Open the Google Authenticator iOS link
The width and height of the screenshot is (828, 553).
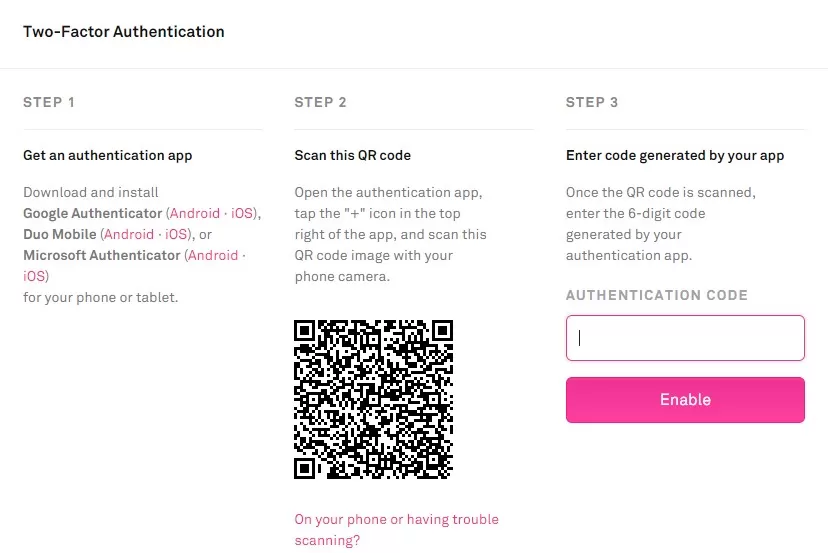244,213
